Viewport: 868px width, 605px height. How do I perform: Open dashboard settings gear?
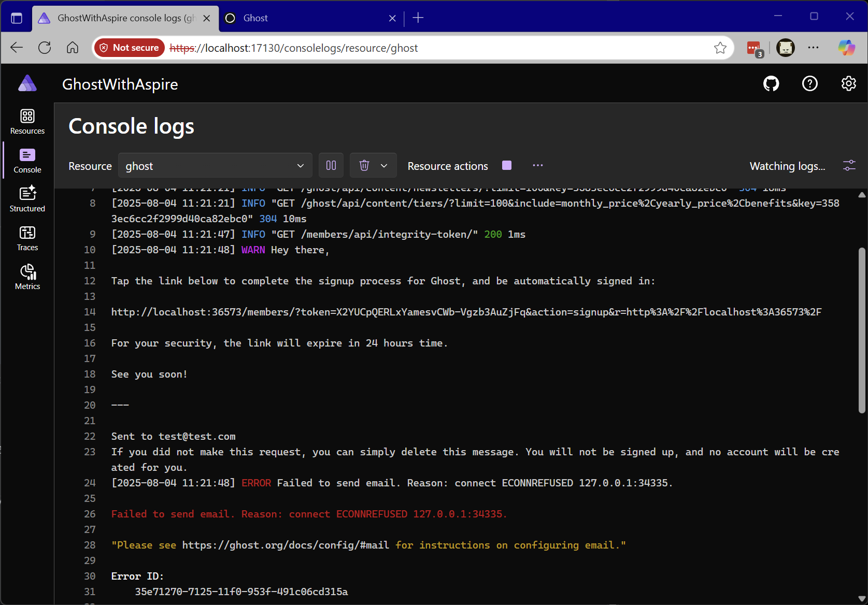pyautogui.click(x=848, y=83)
